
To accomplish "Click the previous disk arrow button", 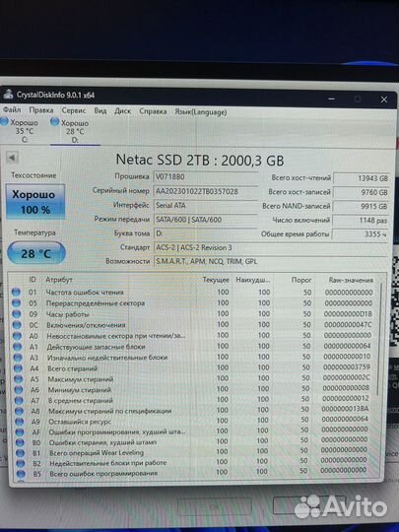I will click(x=12, y=158).
